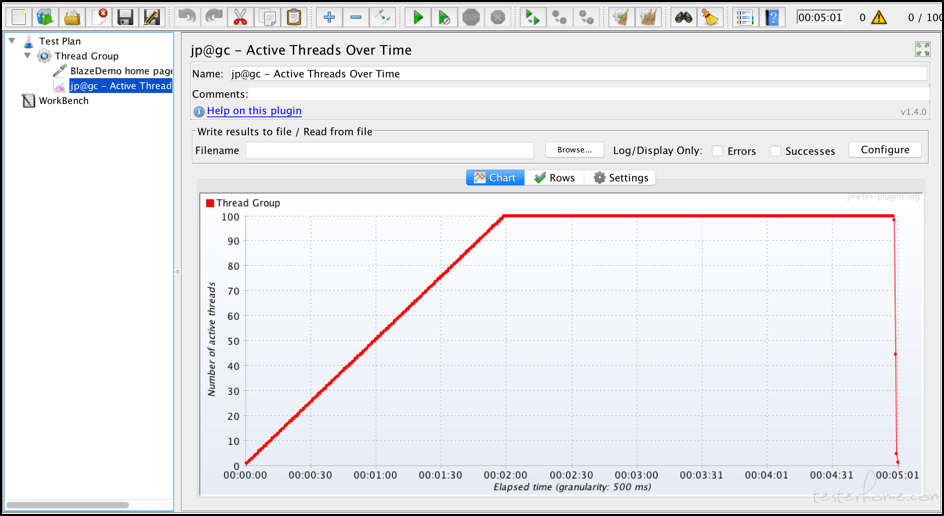Click the Filename input field
The height and width of the screenshot is (516, 944).
click(390, 150)
